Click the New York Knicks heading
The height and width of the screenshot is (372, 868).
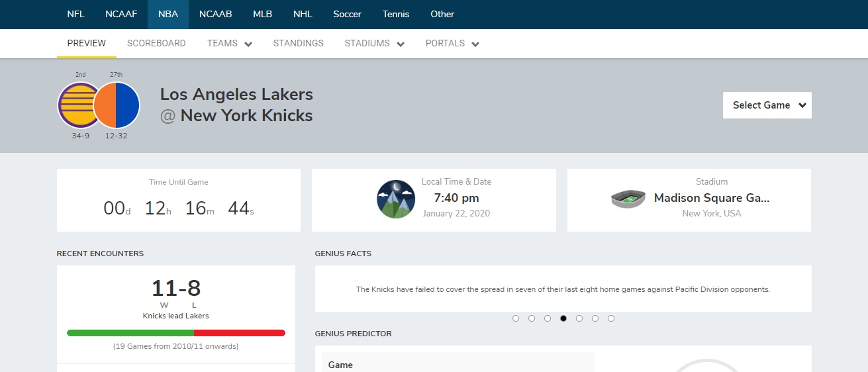coord(246,116)
